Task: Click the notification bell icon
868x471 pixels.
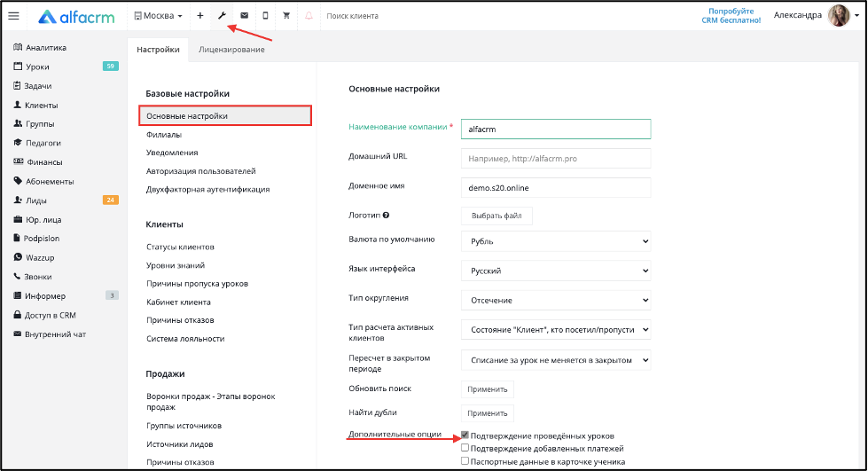Action: [x=309, y=15]
